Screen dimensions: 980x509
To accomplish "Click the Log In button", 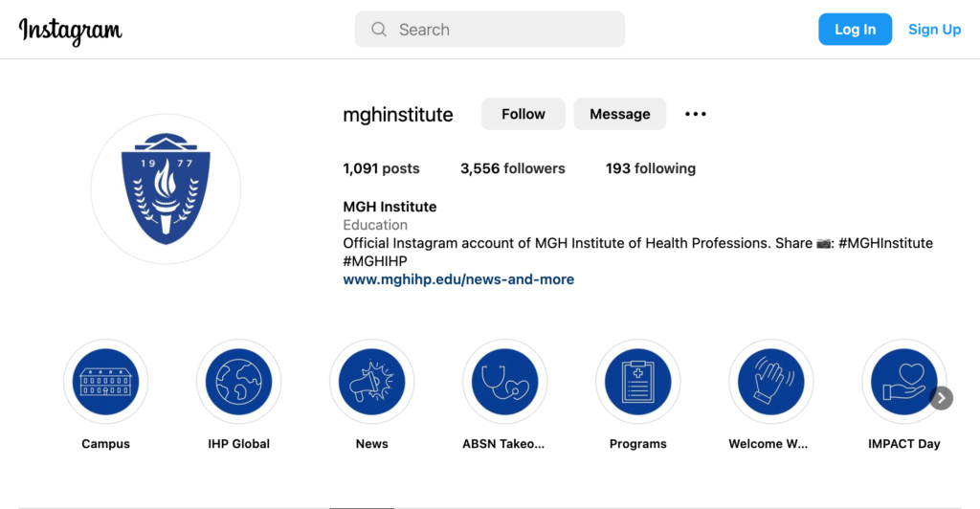I will coord(855,30).
